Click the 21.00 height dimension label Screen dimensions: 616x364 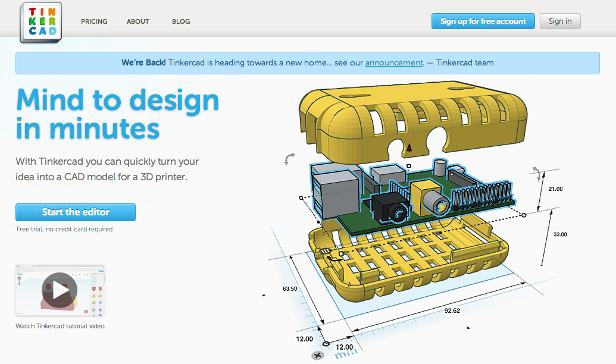click(x=555, y=189)
